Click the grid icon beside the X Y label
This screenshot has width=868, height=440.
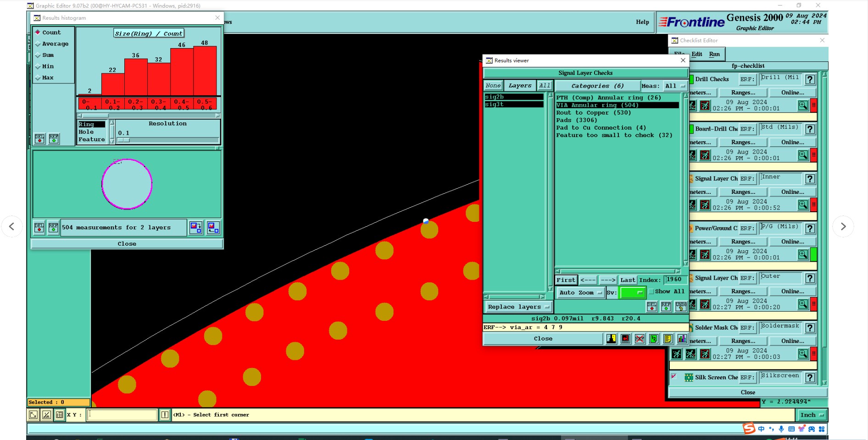60,415
